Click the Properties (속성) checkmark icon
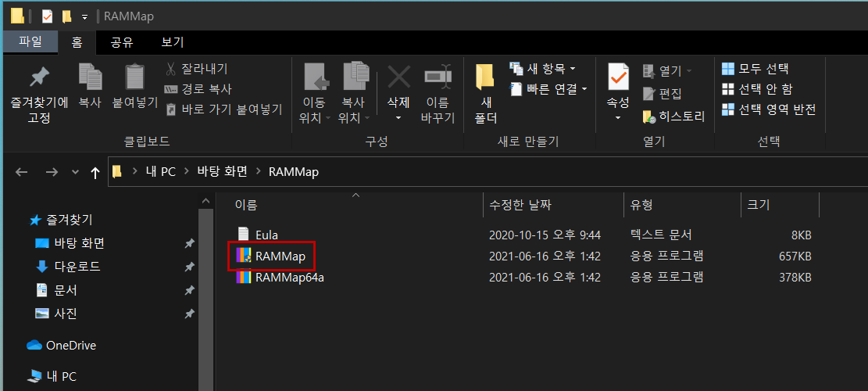This screenshot has width=868, height=391. 618,77
